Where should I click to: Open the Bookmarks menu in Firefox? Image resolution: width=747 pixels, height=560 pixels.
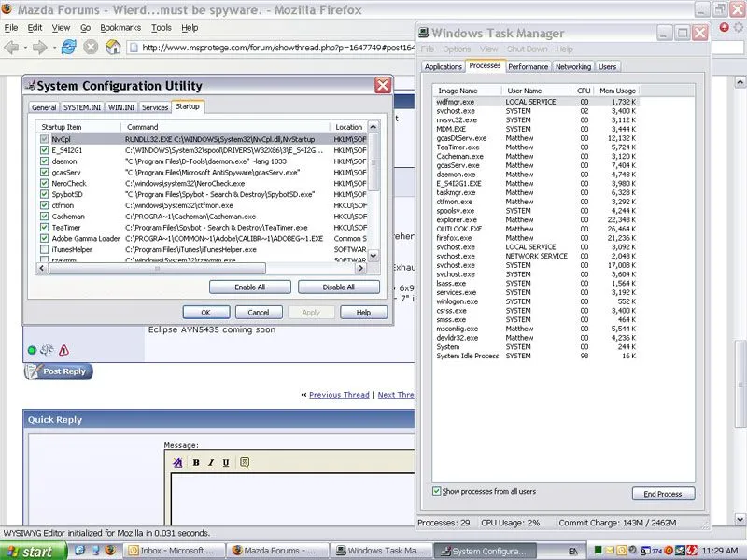pos(120,28)
